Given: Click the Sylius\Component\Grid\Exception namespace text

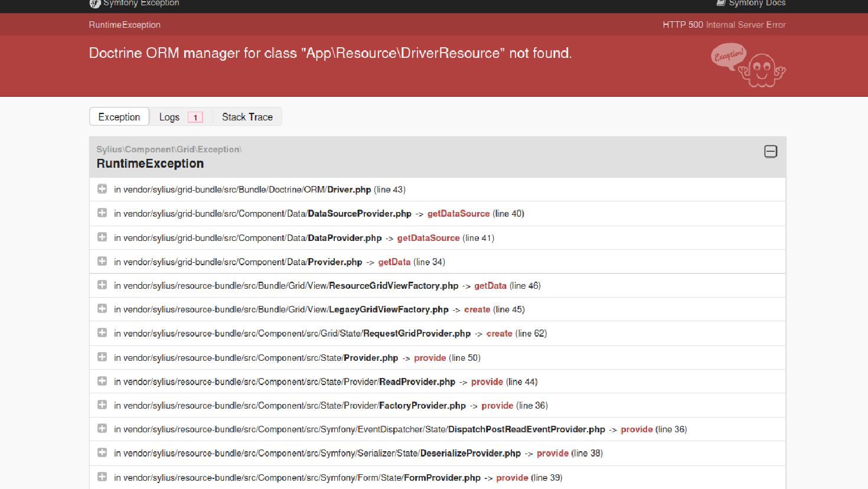Looking at the screenshot, I should tap(169, 149).
